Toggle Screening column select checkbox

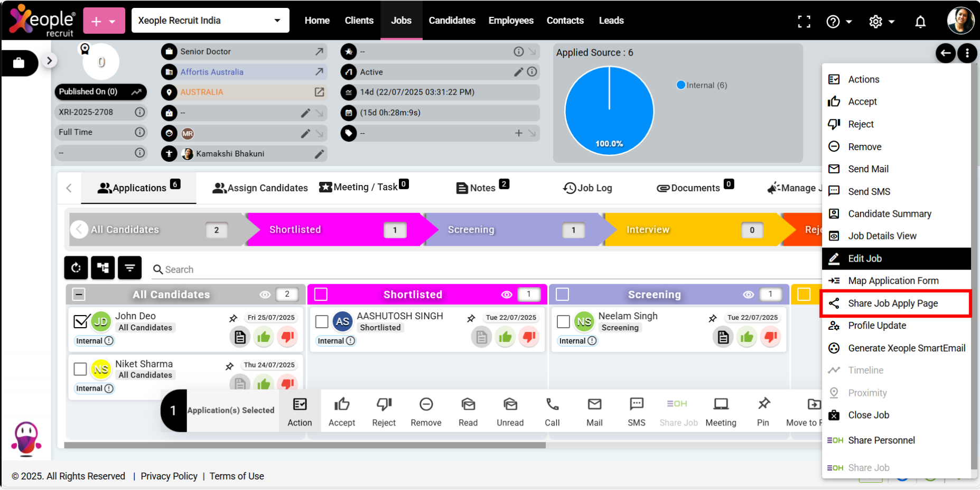[563, 294]
